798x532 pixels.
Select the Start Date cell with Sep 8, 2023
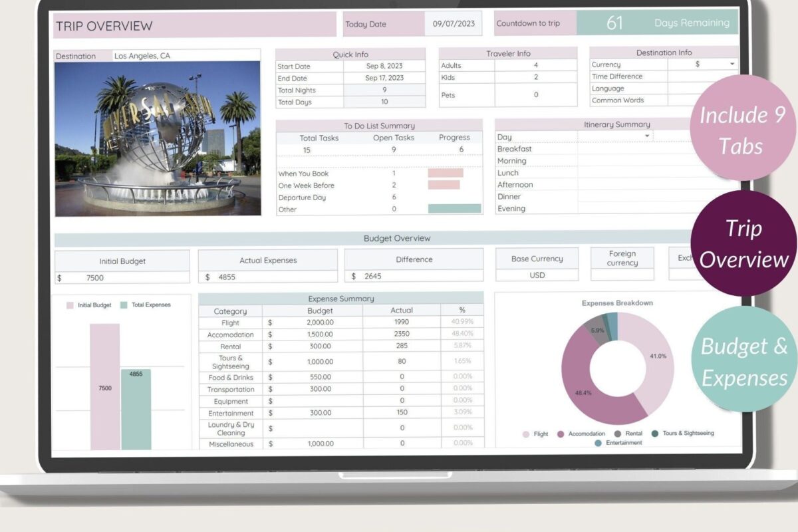384,66
